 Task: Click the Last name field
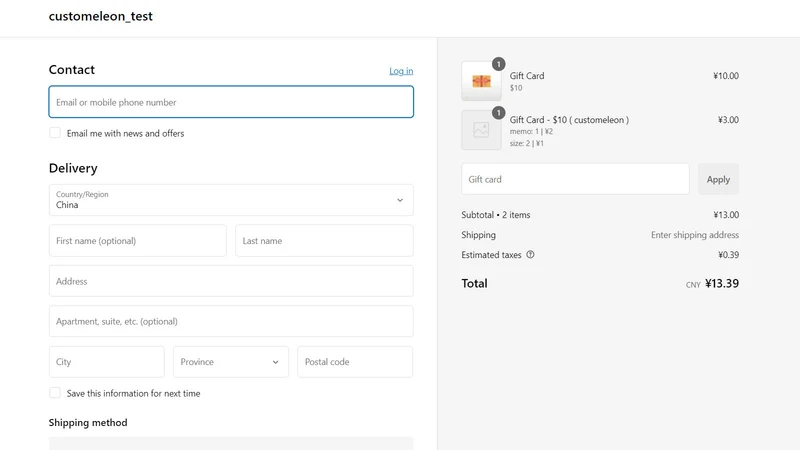coord(324,241)
